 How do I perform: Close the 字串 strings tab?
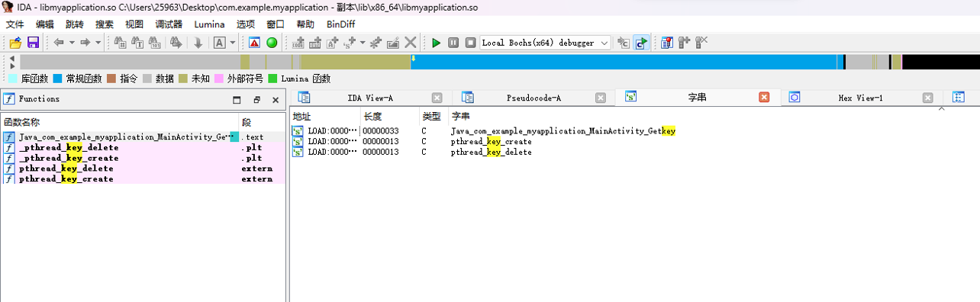pos(764,98)
